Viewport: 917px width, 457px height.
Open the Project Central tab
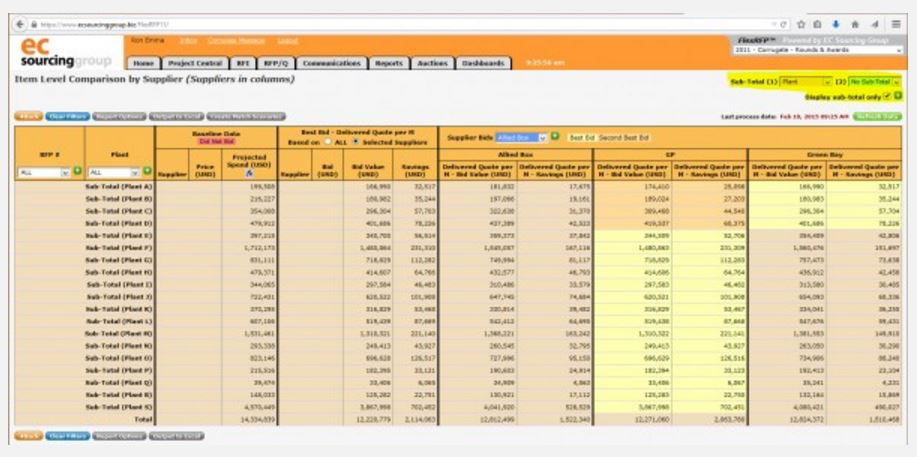click(x=195, y=63)
